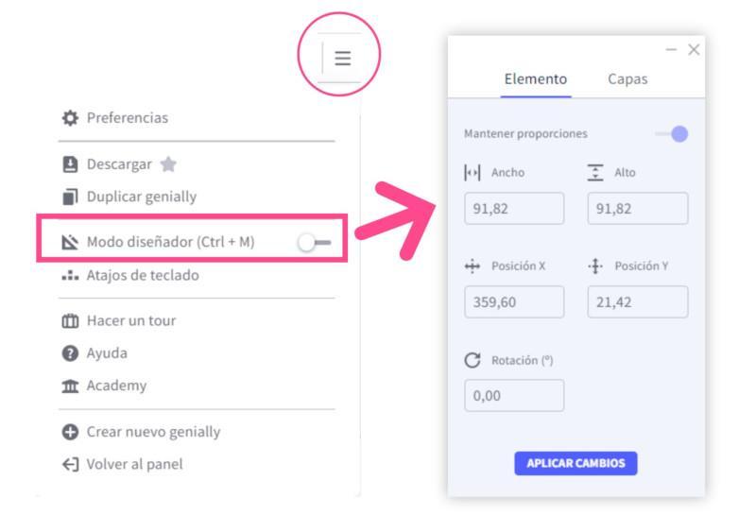Screen dimensions: 756x532
Task: Click the Academy building icon
Action: tap(70, 386)
